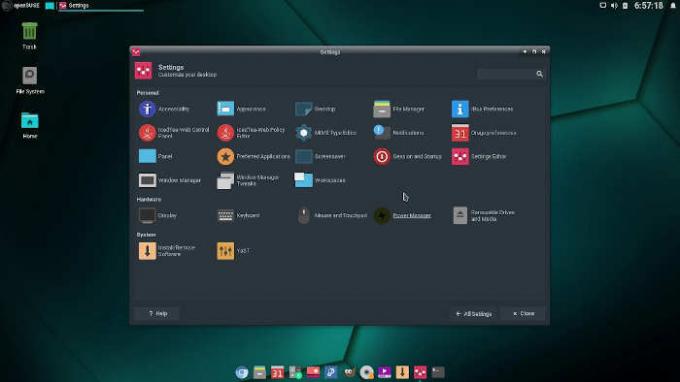The image size is (680, 382).
Task: Open the Keyboard settings
Action: pyautogui.click(x=238, y=215)
